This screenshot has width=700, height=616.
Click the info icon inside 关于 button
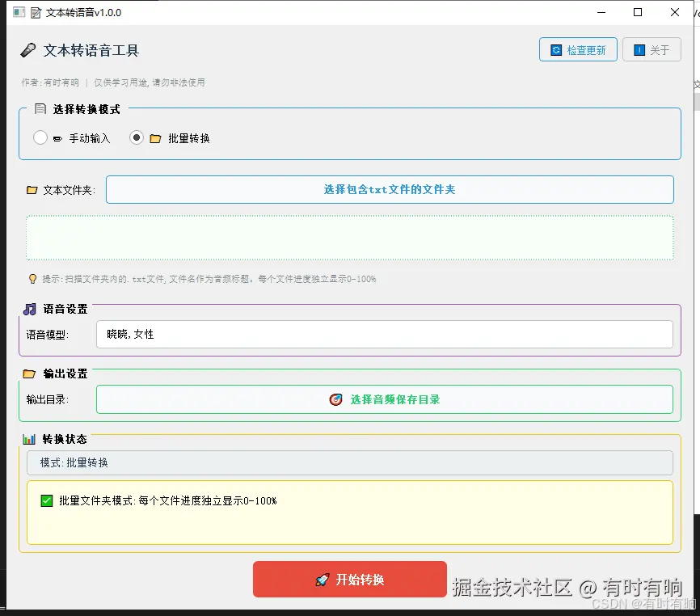click(638, 49)
